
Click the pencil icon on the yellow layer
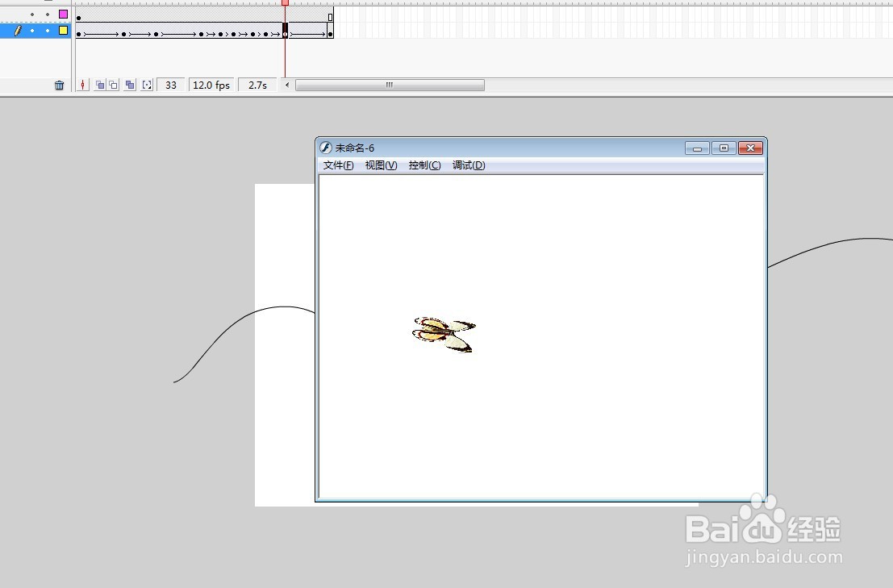click(18, 31)
